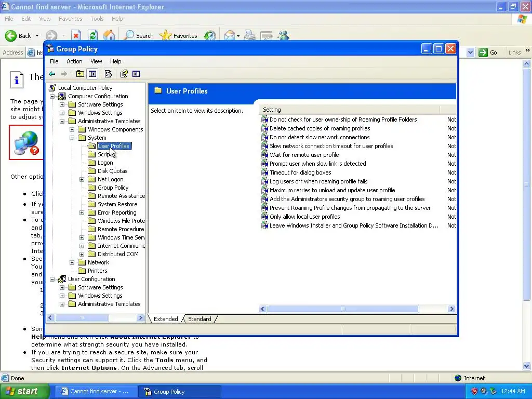Expand Windows Settings under Computer Configuration

pos(62,113)
